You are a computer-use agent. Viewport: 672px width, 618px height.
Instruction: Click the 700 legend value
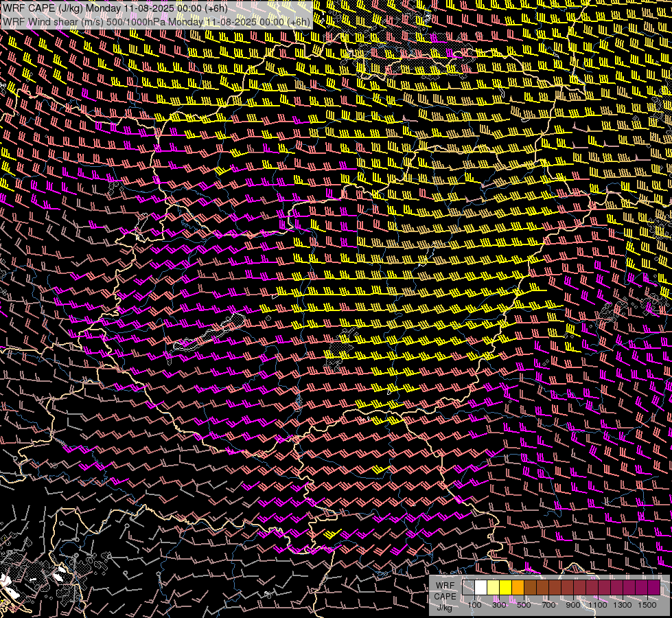click(x=548, y=605)
